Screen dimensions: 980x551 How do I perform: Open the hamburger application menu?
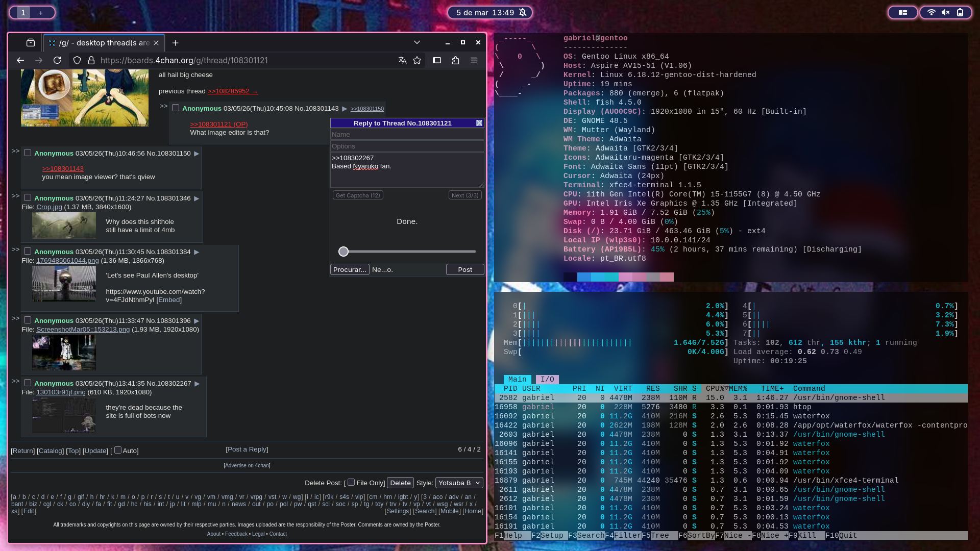pyautogui.click(x=474, y=60)
